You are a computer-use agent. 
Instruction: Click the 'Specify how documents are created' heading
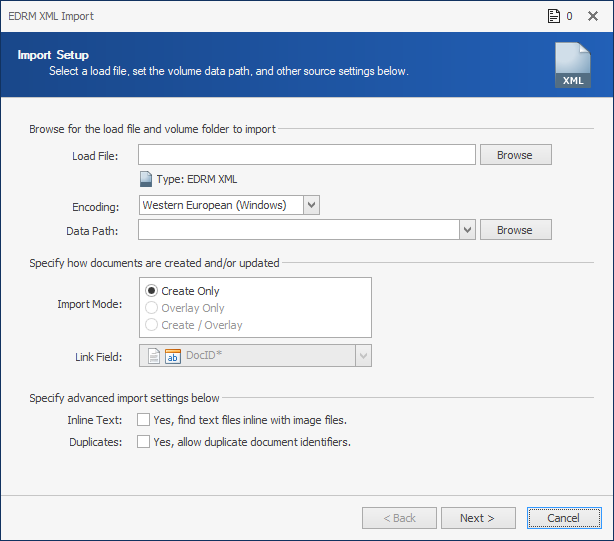click(154, 263)
